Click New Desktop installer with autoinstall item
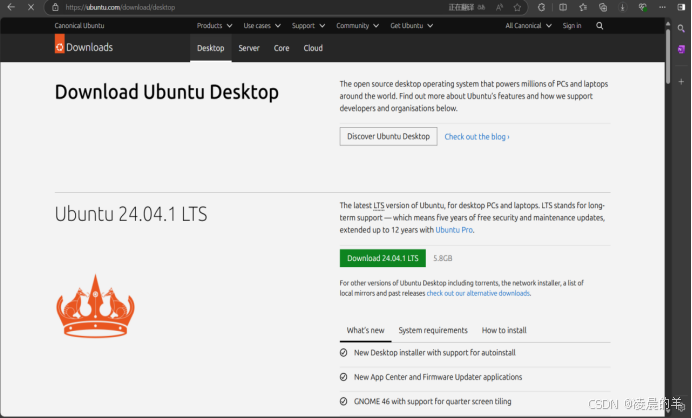Viewport: 692px width, 418px height. coord(435,353)
